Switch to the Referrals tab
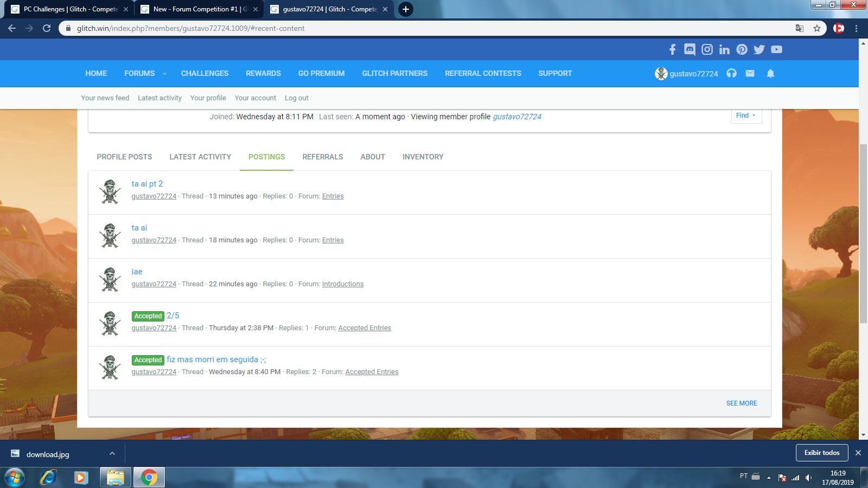The width and height of the screenshot is (868, 488). coord(322,157)
